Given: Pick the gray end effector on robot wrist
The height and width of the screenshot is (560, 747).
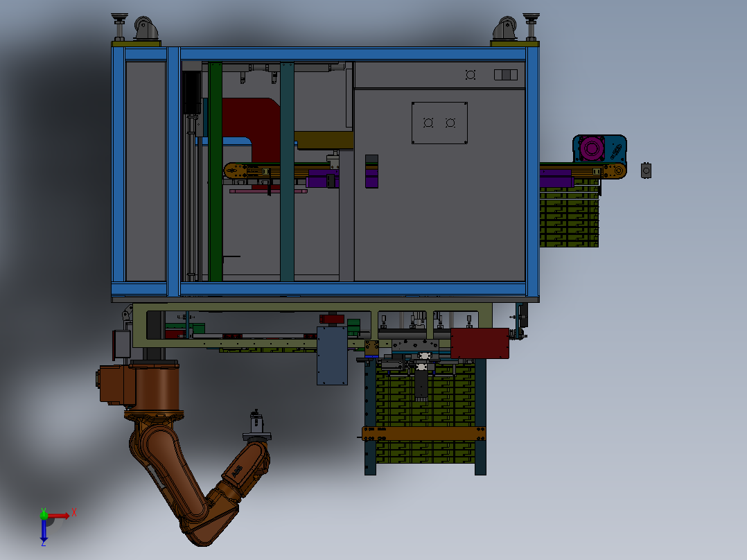Looking at the screenshot, I should [257, 426].
